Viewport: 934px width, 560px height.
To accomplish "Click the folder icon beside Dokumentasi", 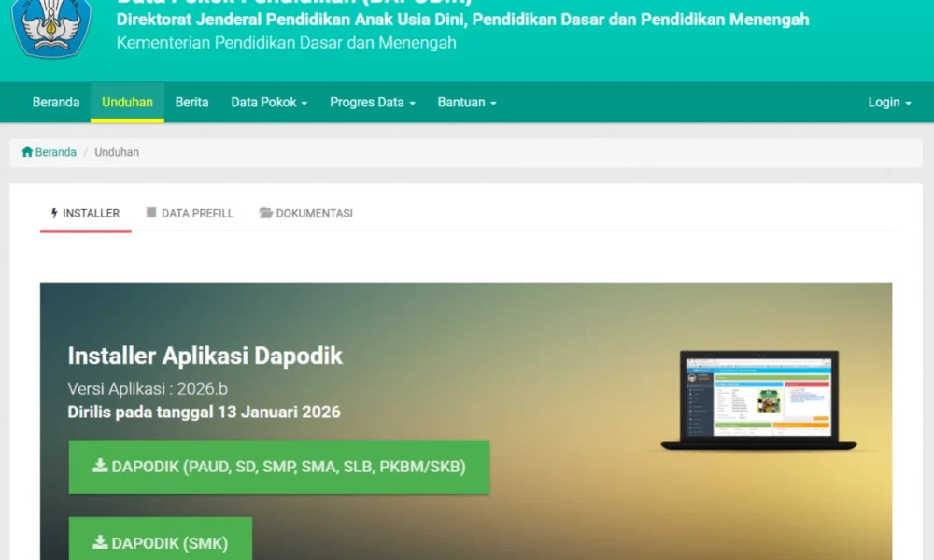I will click(x=265, y=213).
